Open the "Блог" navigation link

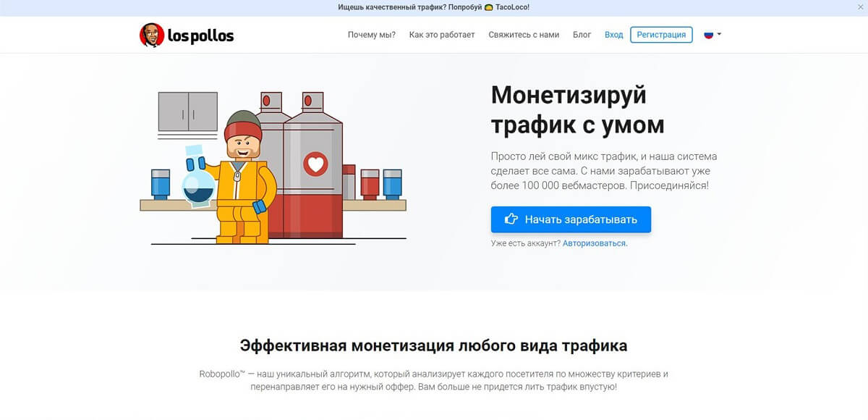582,35
